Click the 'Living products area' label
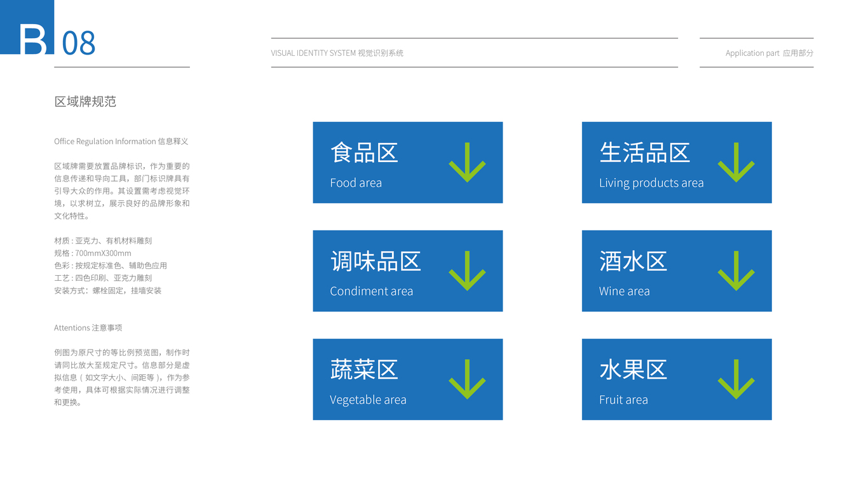 [651, 183]
